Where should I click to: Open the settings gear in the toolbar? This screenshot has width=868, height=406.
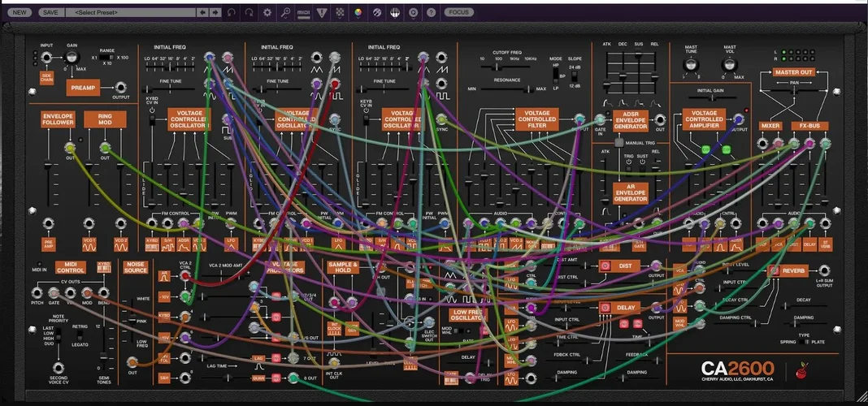[x=267, y=12]
